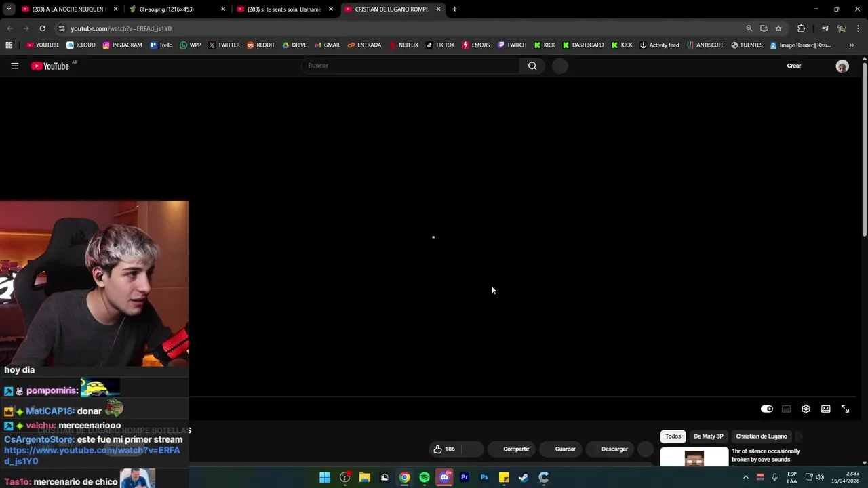The image size is (868, 488).
Task: Open the Activity feed bookmark
Action: (659, 45)
